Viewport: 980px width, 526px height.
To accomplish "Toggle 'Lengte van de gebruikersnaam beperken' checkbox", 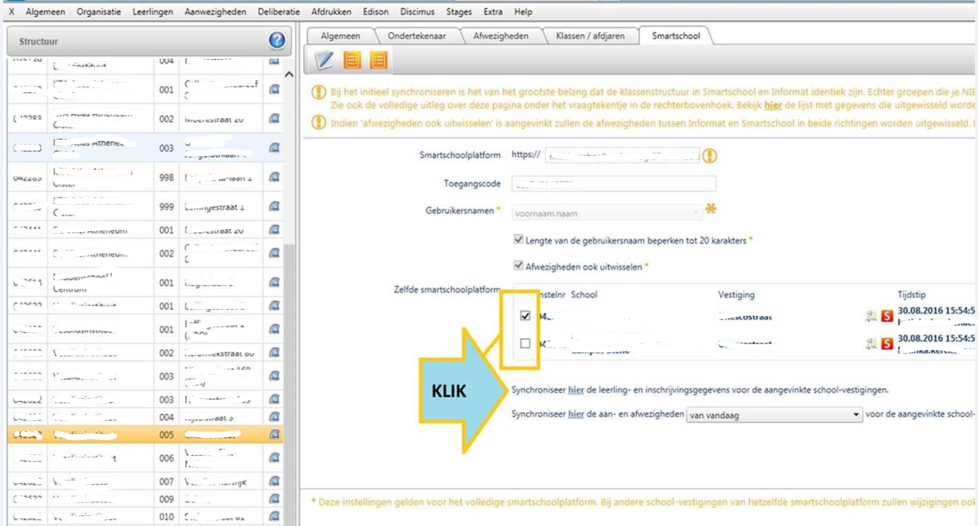I will 519,239.
